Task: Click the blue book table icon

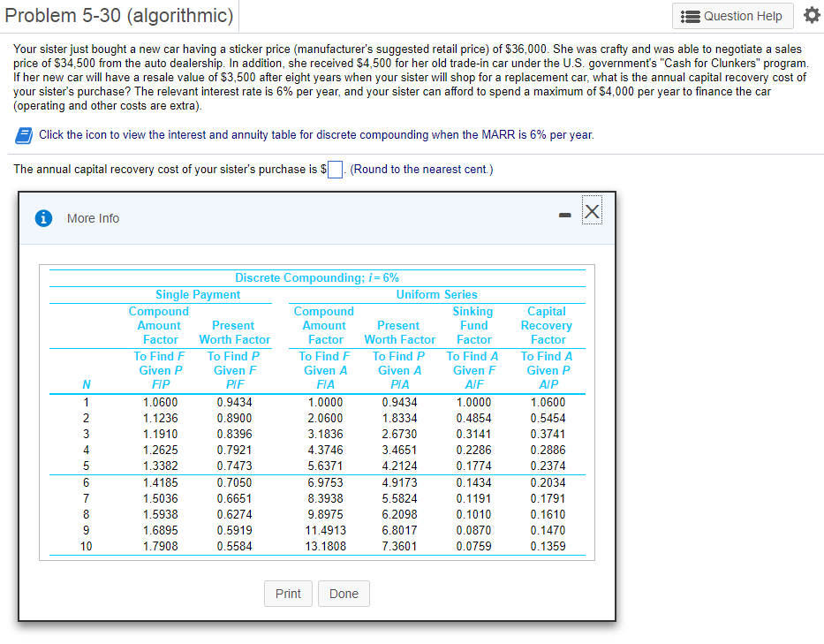Action: click(x=23, y=135)
